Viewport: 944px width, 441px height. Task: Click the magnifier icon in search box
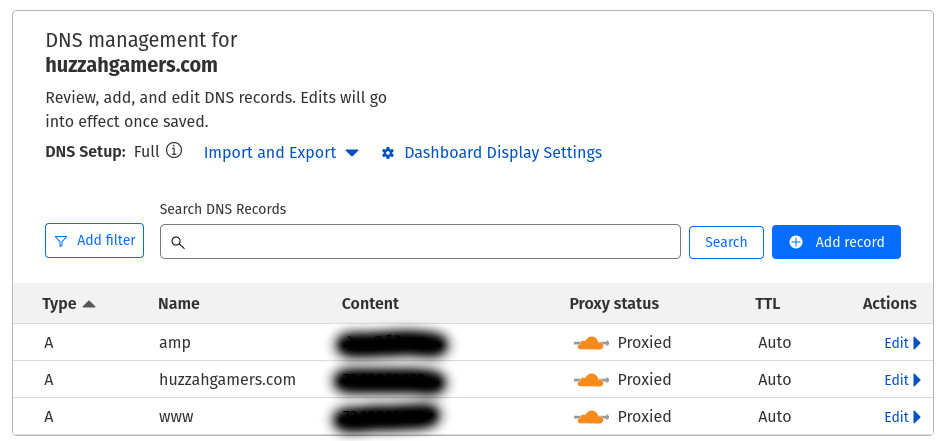tap(178, 242)
